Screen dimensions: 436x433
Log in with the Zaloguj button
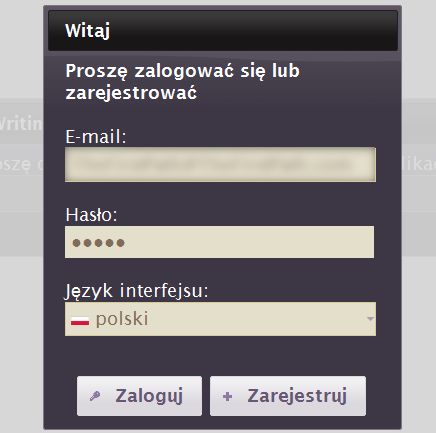coord(139,396)
